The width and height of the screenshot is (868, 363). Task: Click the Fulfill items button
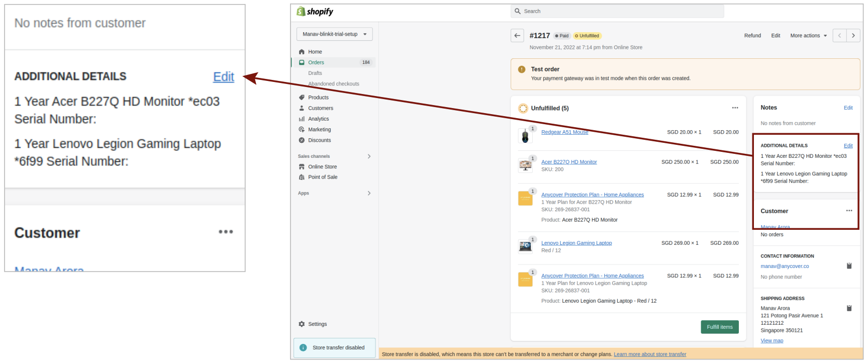point(720,327)
